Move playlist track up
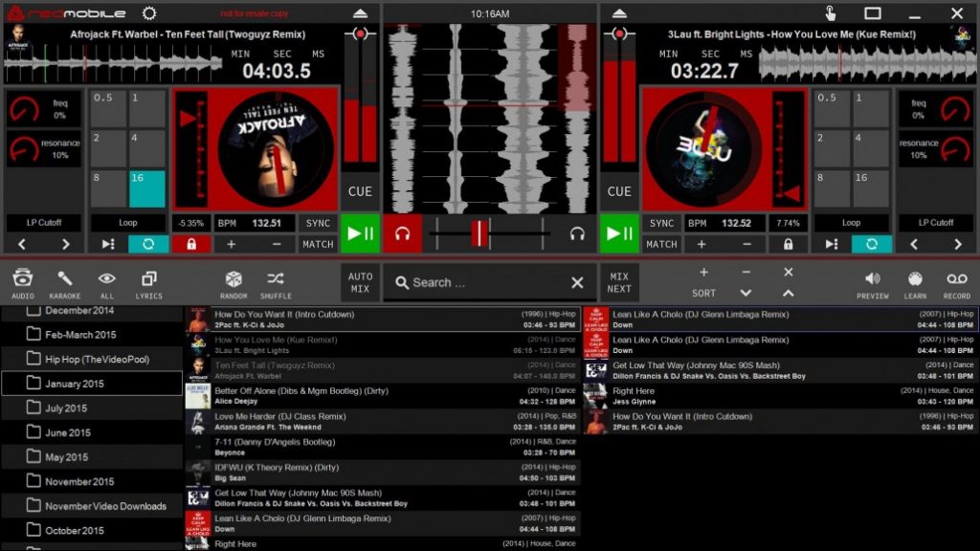Image resolution: width=980 pixels, height=551 pixels. point(789,293)
